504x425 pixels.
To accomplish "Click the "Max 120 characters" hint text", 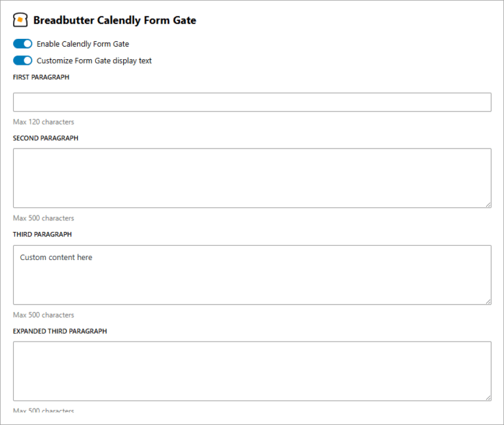I will (43, 122).
